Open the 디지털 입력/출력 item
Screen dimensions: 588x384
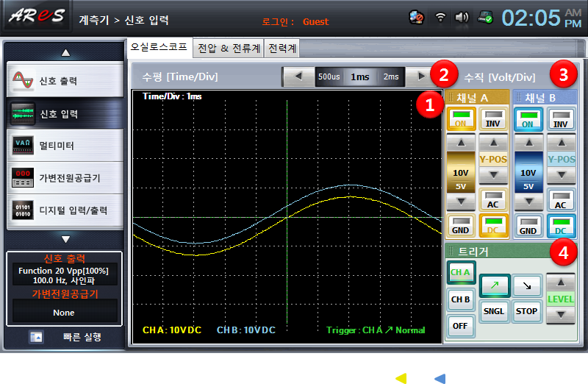click(65, 210)
